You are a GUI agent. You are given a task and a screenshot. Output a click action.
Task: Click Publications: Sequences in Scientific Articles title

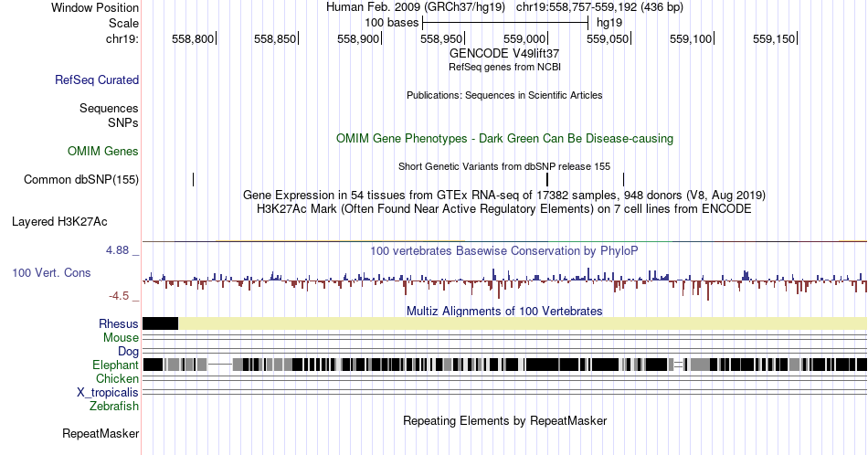(x=504, y=95)
